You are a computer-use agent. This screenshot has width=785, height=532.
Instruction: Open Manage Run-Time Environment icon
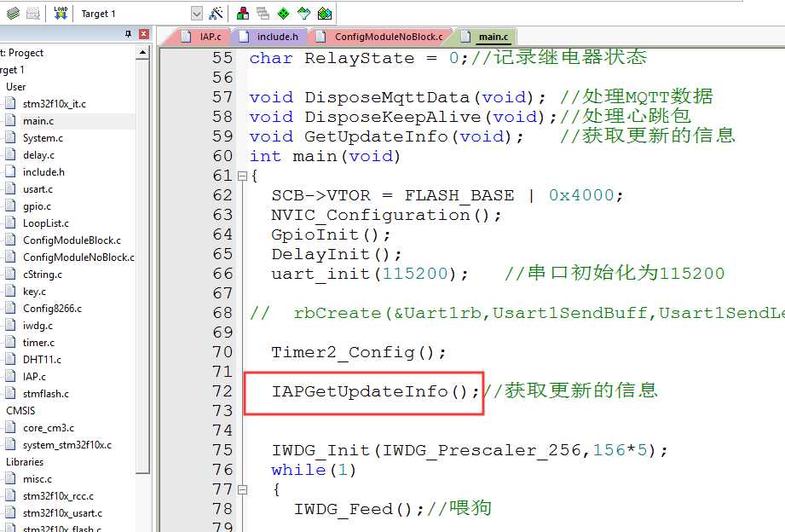(325, 14)
